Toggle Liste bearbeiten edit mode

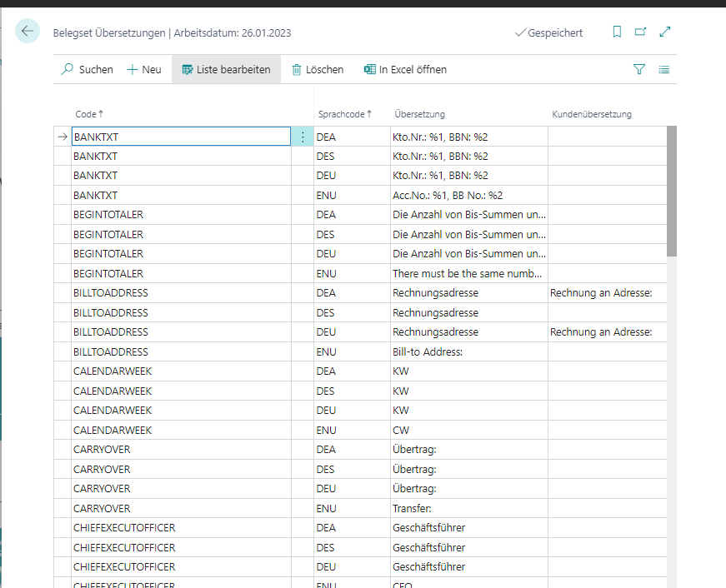tap(226, 70)
